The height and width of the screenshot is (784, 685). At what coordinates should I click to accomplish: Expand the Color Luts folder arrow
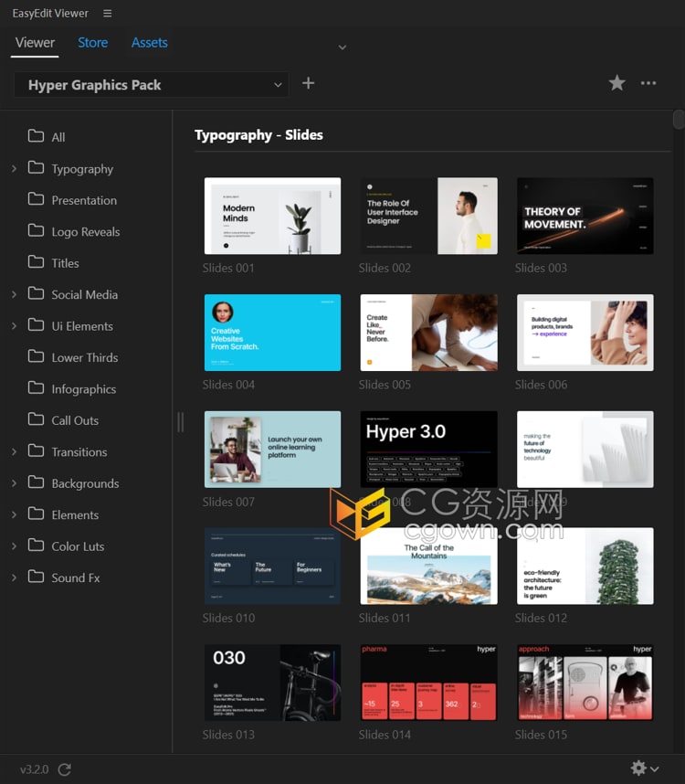14,546
